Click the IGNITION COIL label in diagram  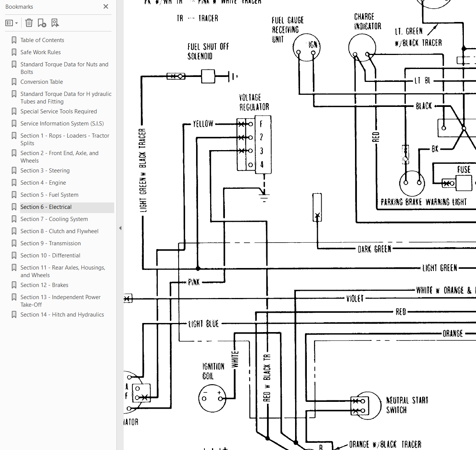click(213, 371)
